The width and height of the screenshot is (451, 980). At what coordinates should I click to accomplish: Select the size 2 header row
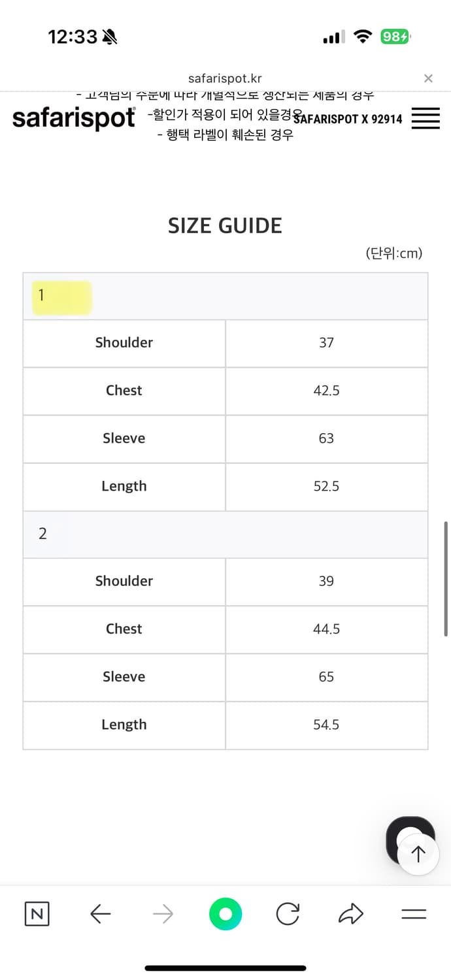pyautogui.click(x=225, y=534)
